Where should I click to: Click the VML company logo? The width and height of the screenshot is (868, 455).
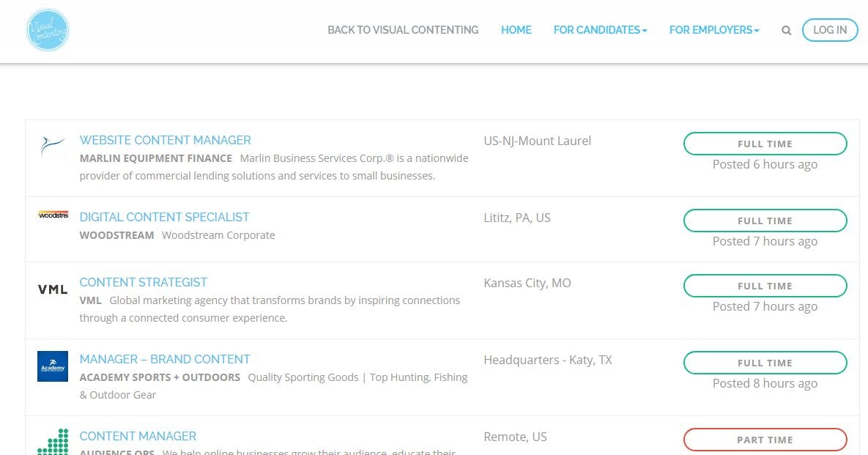[52, 289]
